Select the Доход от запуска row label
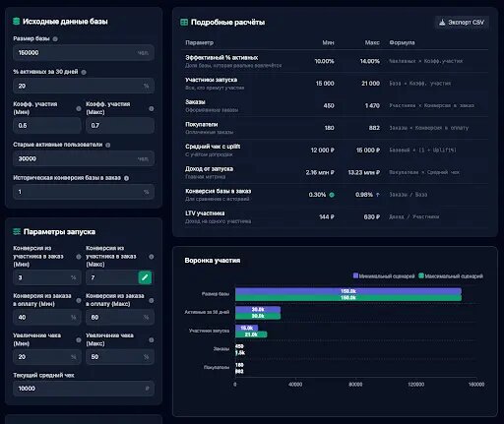The image size is (504, 424). pyautogui.click(x=209, y=169)
